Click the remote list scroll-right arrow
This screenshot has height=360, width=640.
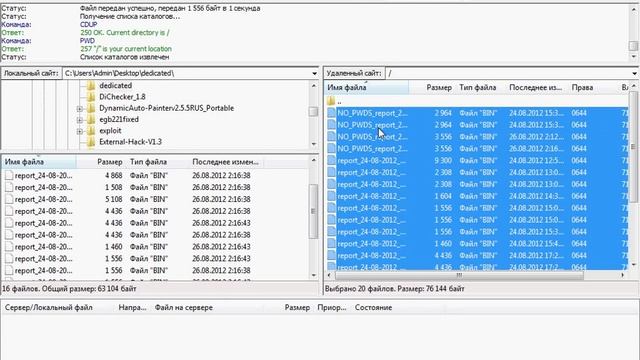(623, 276)
